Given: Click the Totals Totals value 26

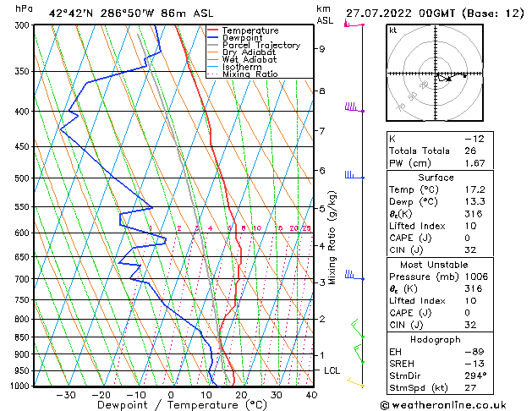Looking at the screenshot, I should click(470, 151).
